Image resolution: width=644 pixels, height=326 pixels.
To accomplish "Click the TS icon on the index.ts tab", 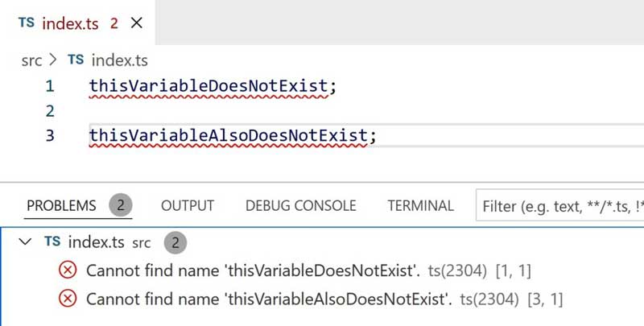I will coord(27,23).
